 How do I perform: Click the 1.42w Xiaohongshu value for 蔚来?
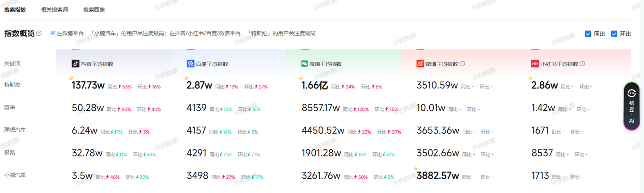coord(543,108)
